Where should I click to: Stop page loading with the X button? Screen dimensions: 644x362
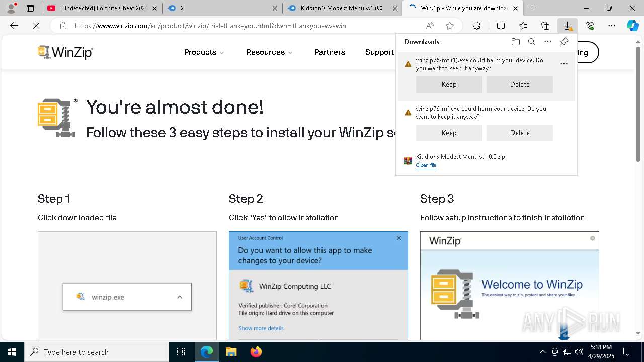pyautogui.click(x=36, y=26)
